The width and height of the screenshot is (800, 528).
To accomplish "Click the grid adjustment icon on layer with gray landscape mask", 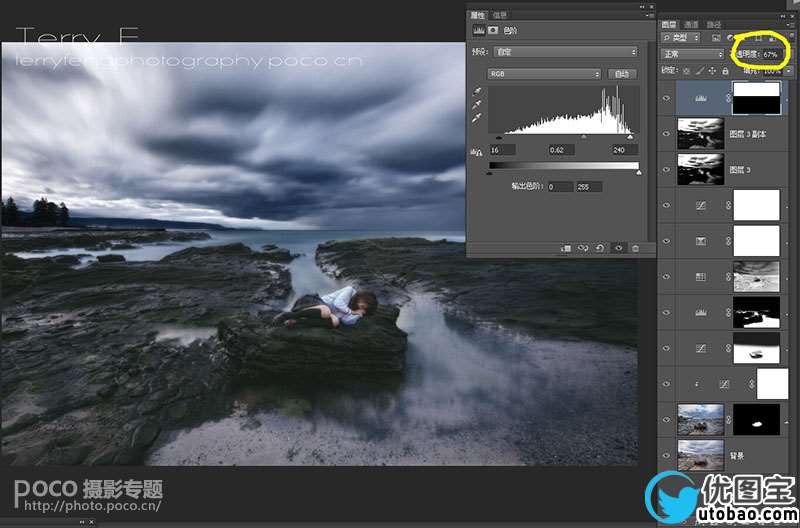I will coord(701,276).
